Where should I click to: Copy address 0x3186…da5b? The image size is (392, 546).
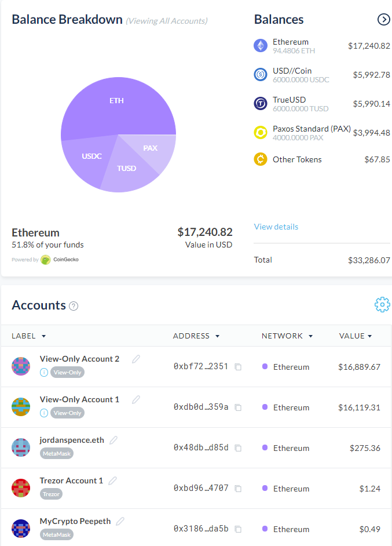click(x=238, y=529)
